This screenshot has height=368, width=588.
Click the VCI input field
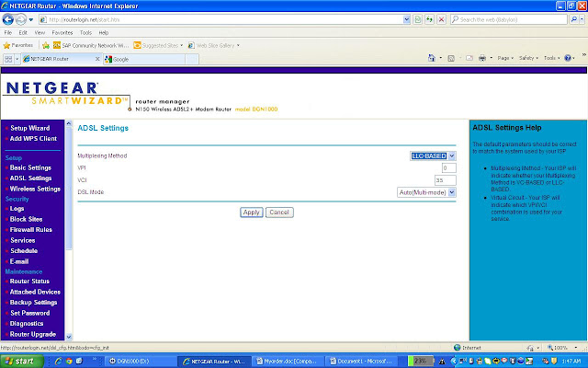[446, 180]
